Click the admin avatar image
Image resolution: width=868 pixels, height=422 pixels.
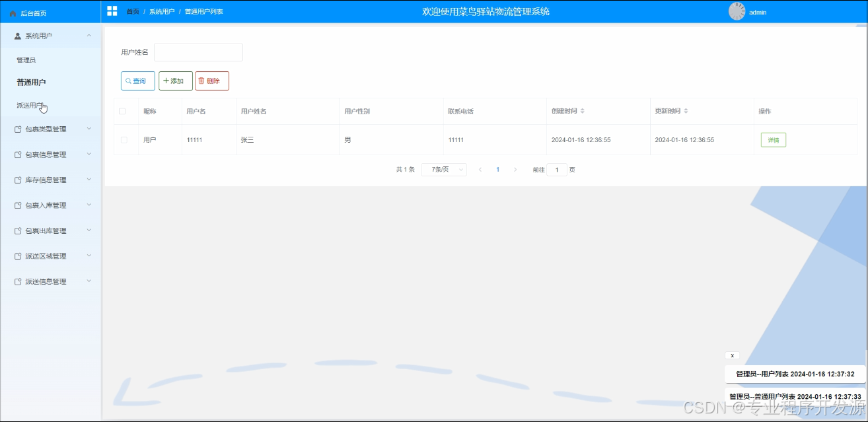tap(737, 11)
